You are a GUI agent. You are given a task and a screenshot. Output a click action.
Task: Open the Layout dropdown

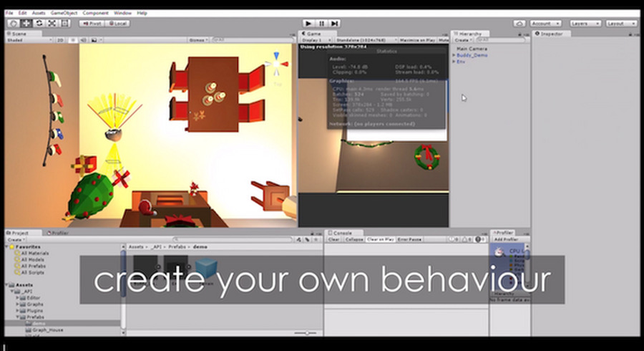click(x=618, y=24)
